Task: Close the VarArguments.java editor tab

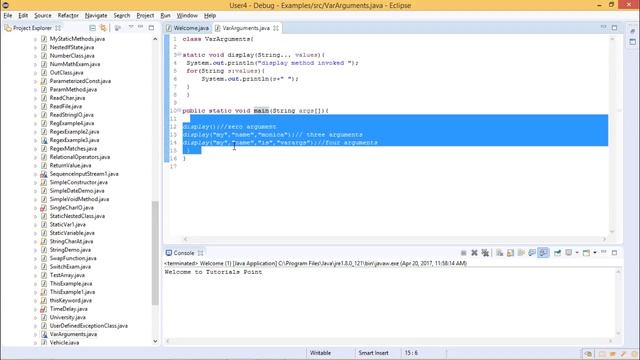Action: (276, 28)
